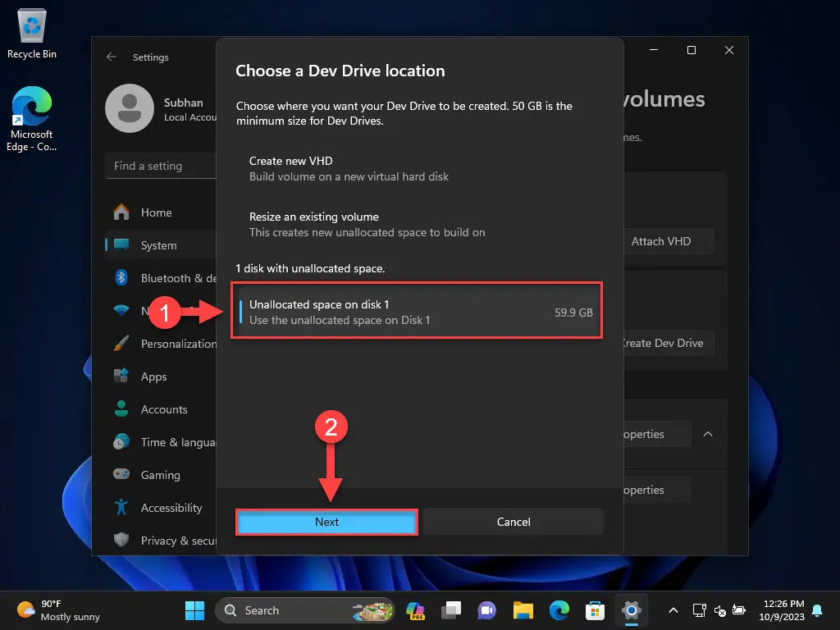
Task: Open weather widget 90°F Mostly sunny
Action: point(59,610)
